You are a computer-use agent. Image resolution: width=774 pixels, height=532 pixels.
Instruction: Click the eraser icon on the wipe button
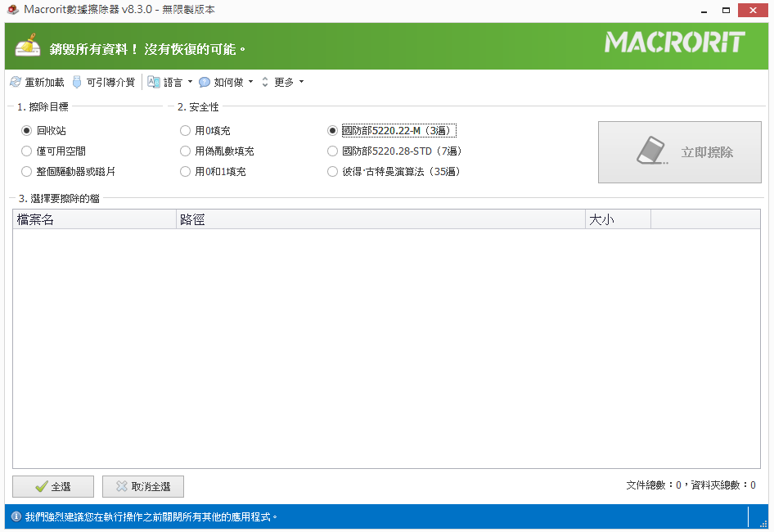651,151
